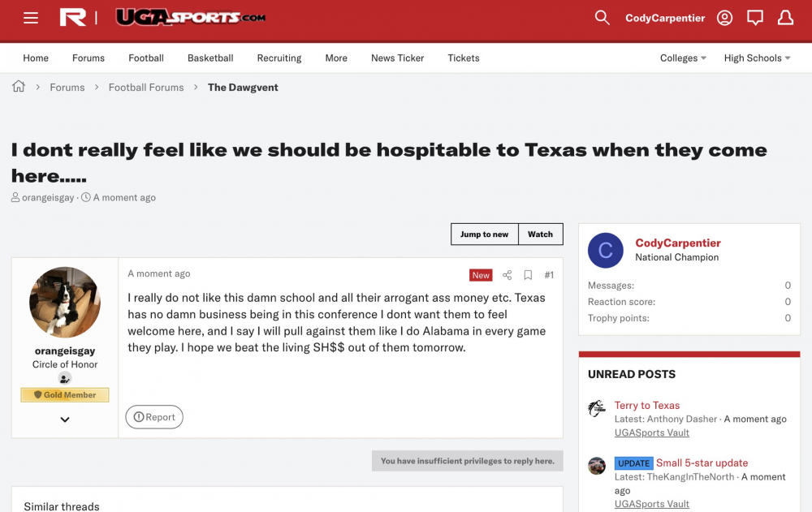Image resolution: width=812 pixels, height=512 pixels.
Task: Expand the High Schools dropdown
Action: point(757,58)
